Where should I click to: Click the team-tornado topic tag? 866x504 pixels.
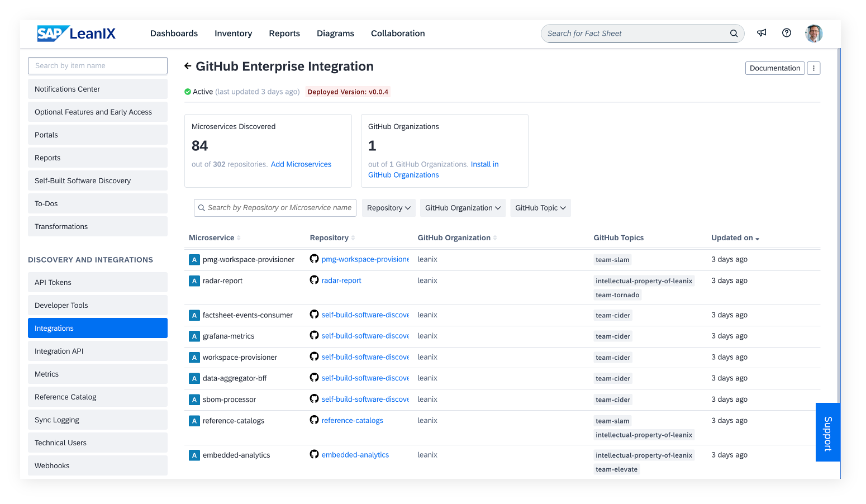click(x=617, y=295)
